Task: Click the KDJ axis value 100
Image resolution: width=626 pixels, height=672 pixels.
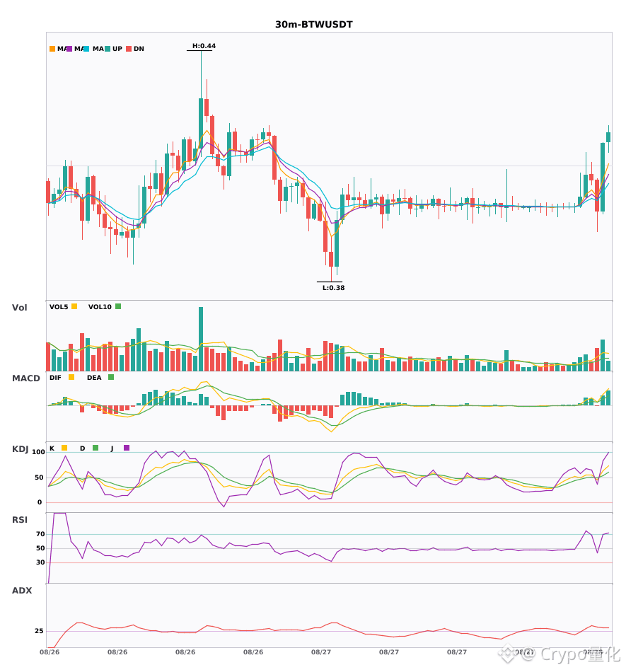Action: [39, 452]
